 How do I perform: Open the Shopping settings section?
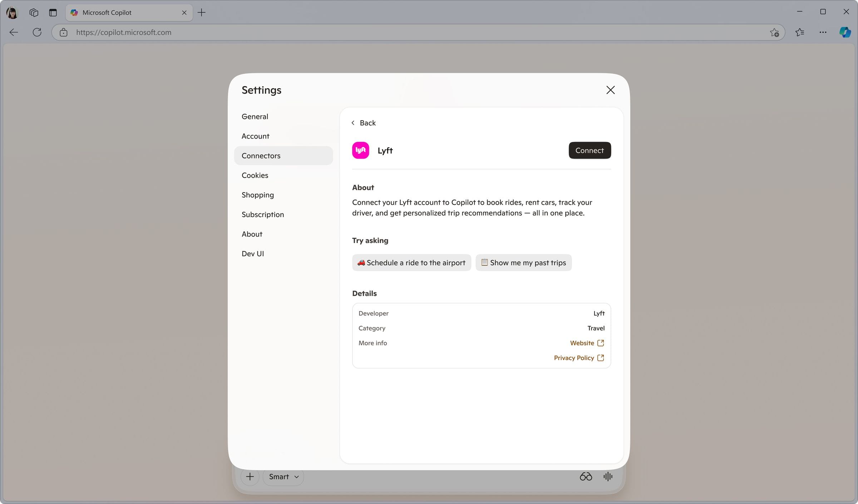[x=283, y=195]
